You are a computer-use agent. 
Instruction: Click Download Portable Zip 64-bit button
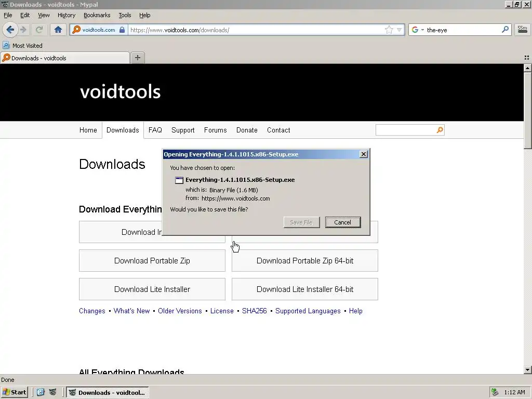(304, 261)
